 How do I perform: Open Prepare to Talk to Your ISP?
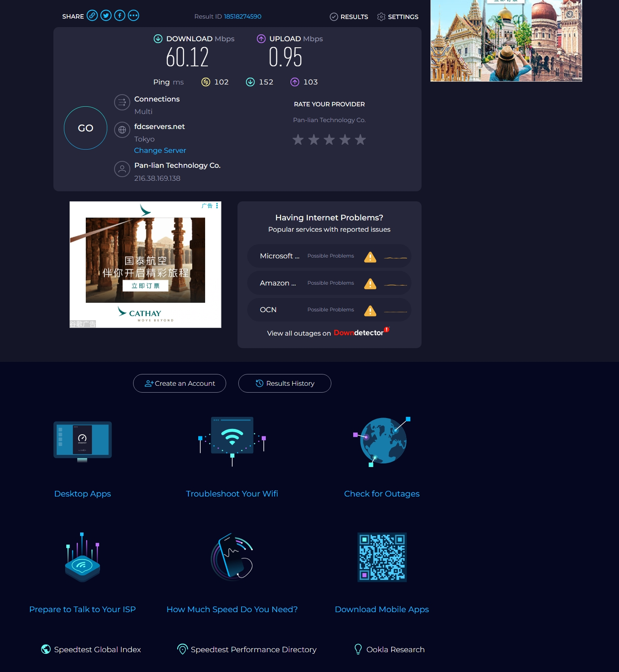(83, 609)
